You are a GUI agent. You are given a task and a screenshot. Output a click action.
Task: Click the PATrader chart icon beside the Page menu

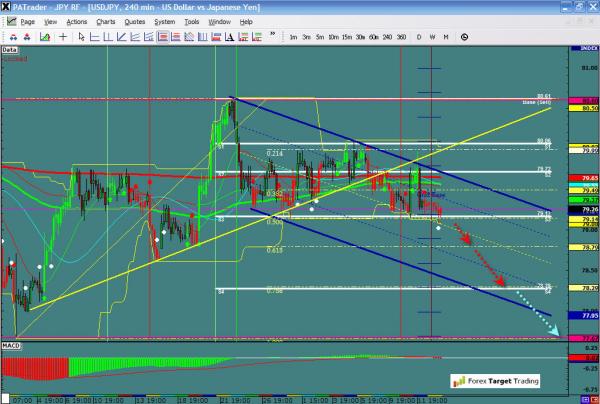pyautogui.click(x=9, y=20)
